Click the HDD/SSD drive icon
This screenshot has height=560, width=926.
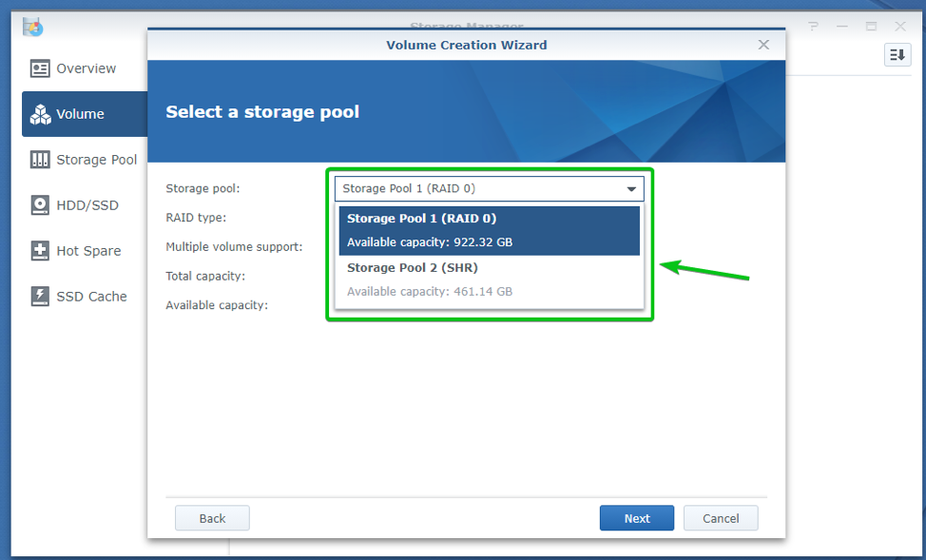40,205
